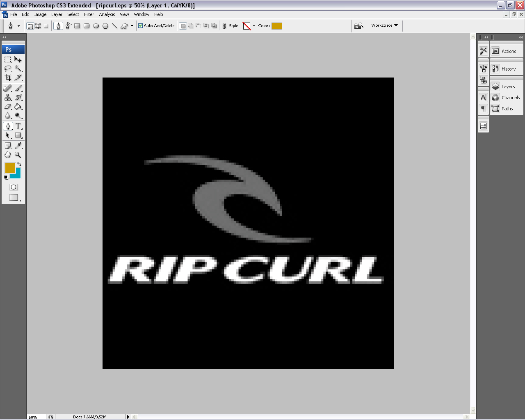Select the Hand tool
Screen dimensions: 525x420
(x=8, y=155)
